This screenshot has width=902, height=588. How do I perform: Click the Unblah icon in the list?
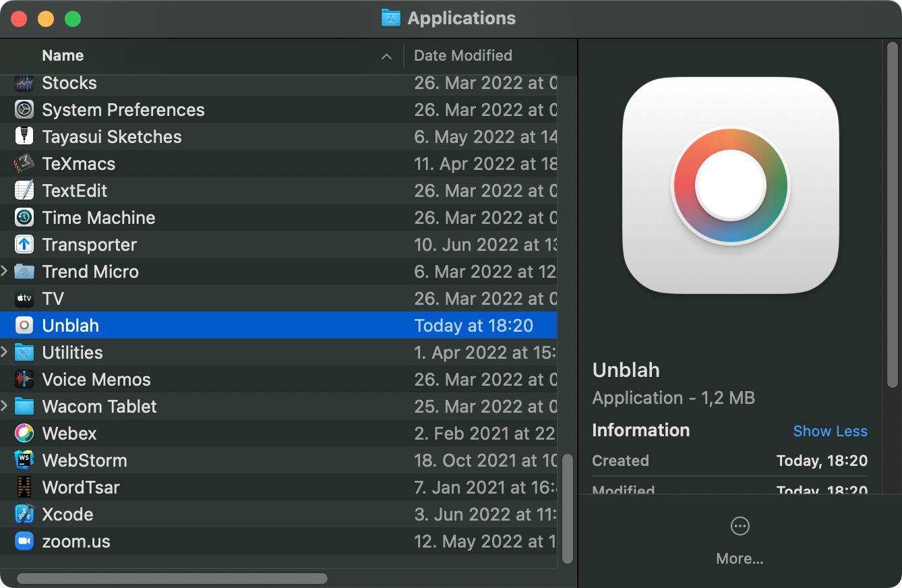tap(24, 326)
